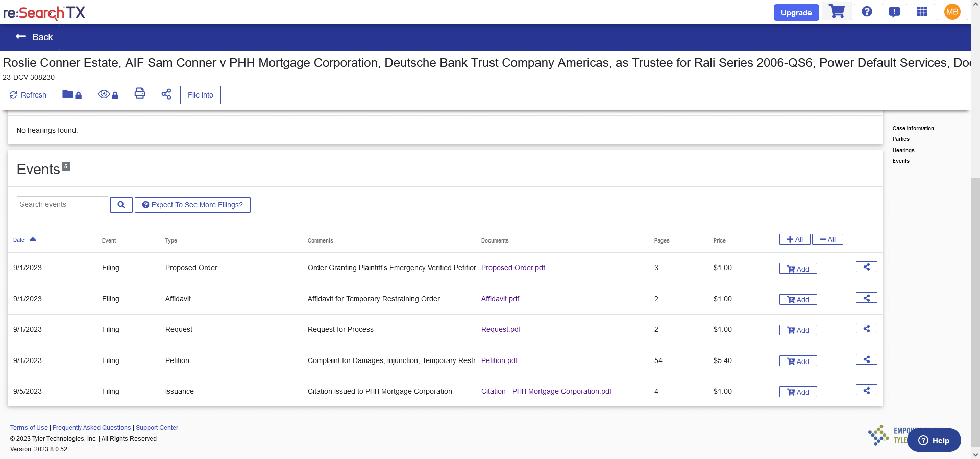Click the $5.40 price cell
Viewport: 980px width, 459px height.
pos(723,360)
